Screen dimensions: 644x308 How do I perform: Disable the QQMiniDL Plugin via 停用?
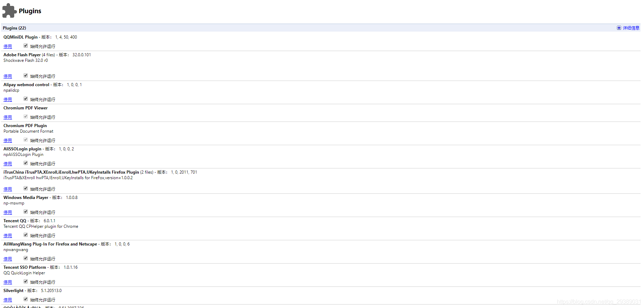click(x=8, y=47)
